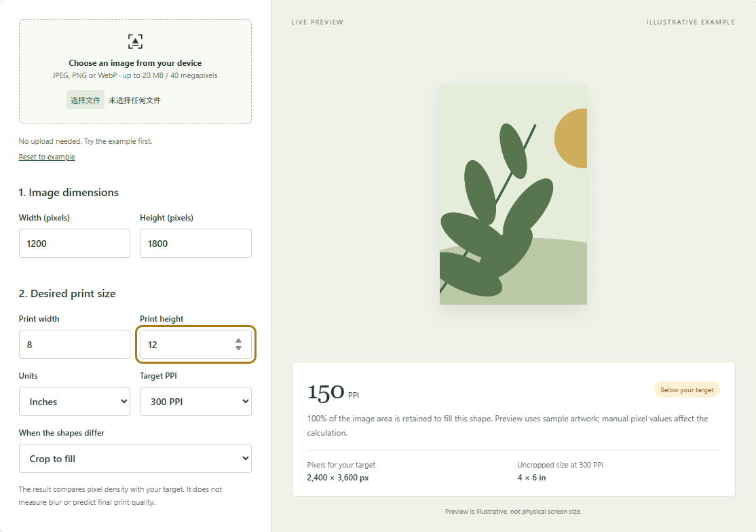
Task: Click the 未选择任何文件 file status text
Action: click(134, 100)
